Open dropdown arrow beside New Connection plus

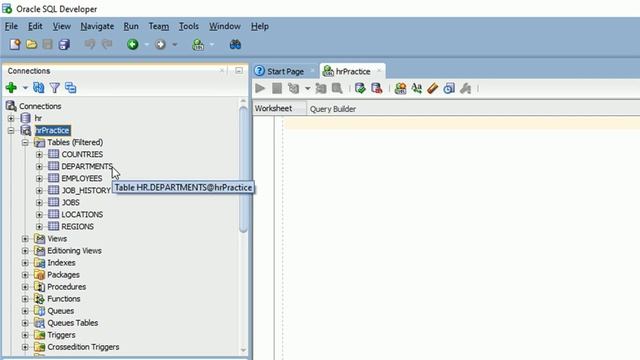25,88
